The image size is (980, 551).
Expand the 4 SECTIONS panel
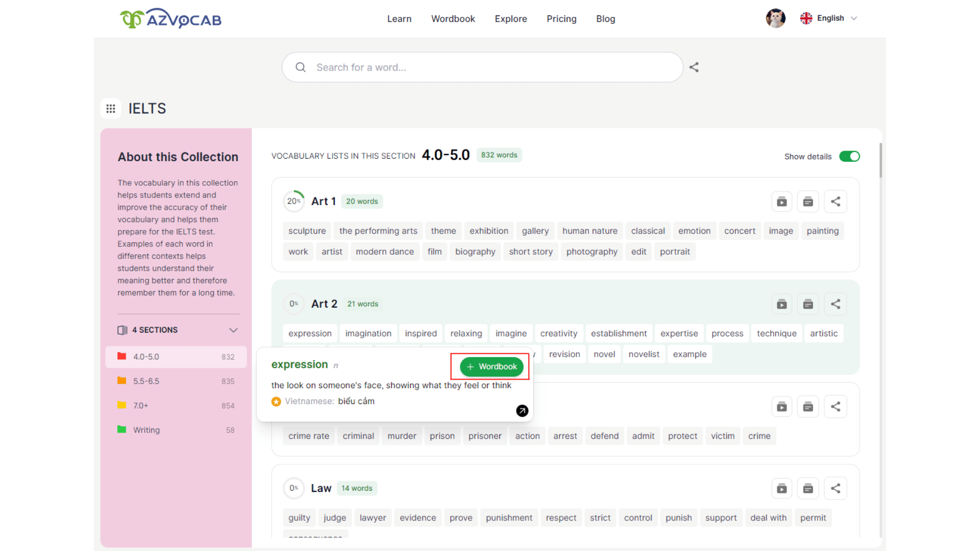click(x=233, y=330)
